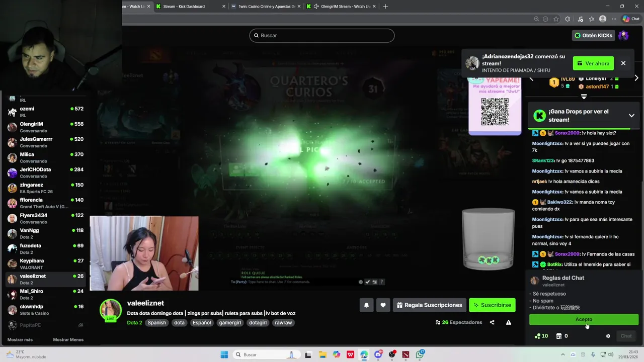This screenshot has width=644, height=362.
Task: Open JeriCHODota channel in sidebar
Action: point(45,173)
